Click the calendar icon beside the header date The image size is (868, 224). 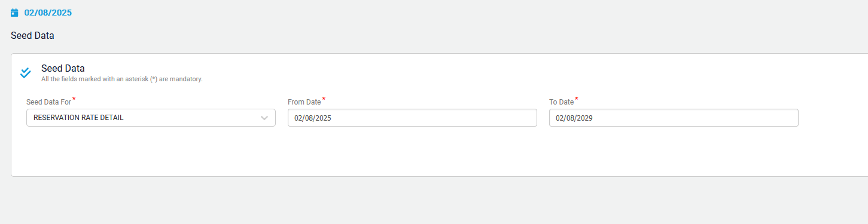tap(15, 13)
